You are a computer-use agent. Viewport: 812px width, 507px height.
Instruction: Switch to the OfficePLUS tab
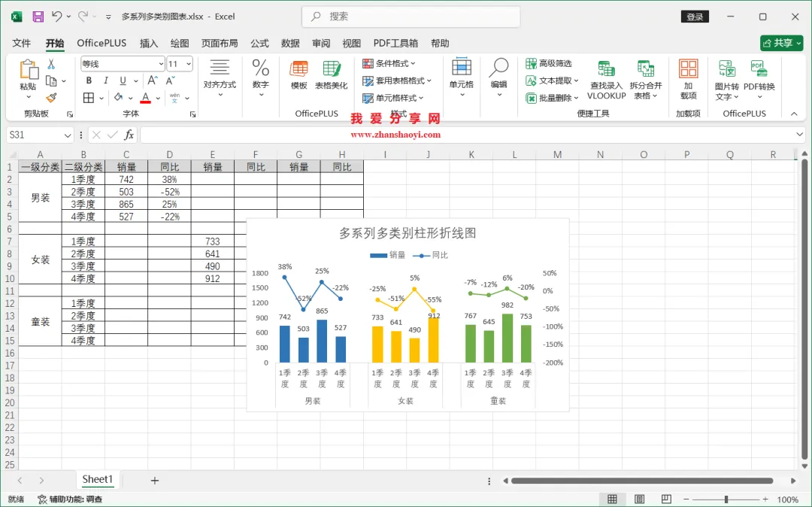[x=101, y=43]
